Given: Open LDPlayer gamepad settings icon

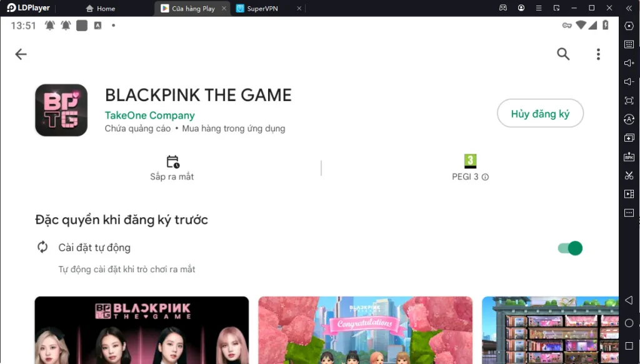Looking at the screenshot, I should coord(503,7).
